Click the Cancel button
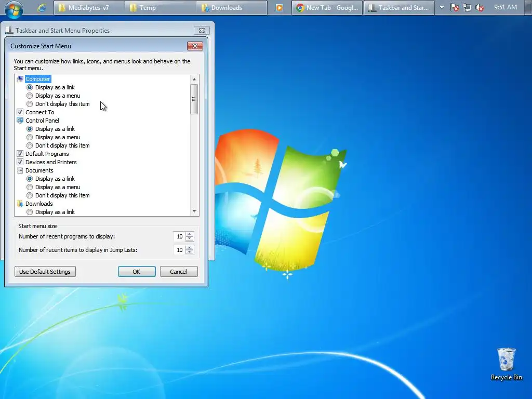This screenshot has width=532, height=399. 179,271
